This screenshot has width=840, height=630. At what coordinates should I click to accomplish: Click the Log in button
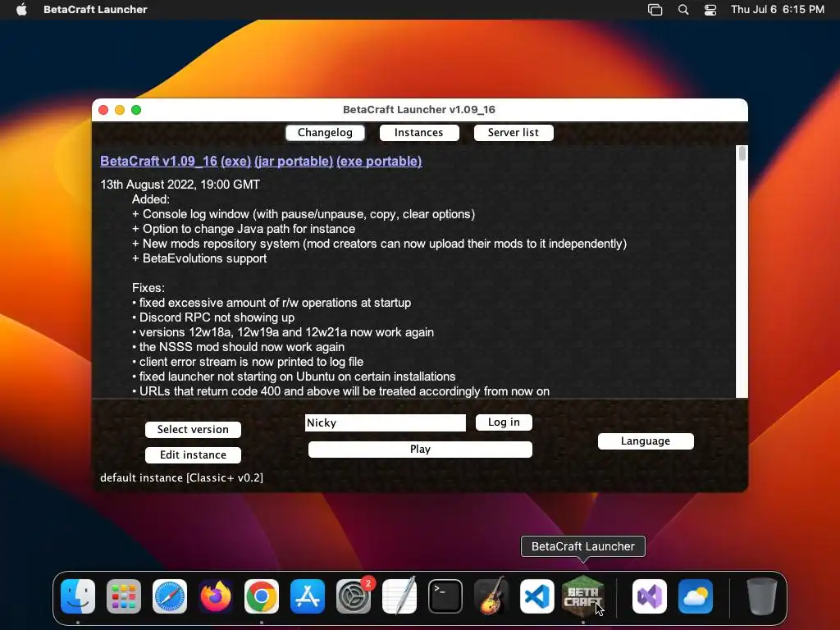[x=504, y=422]
